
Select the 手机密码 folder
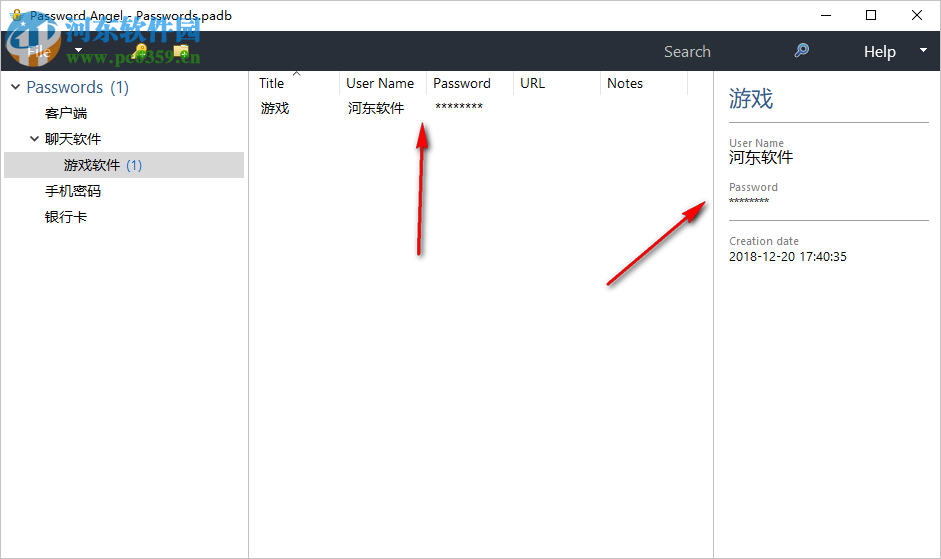click(73, 191)
